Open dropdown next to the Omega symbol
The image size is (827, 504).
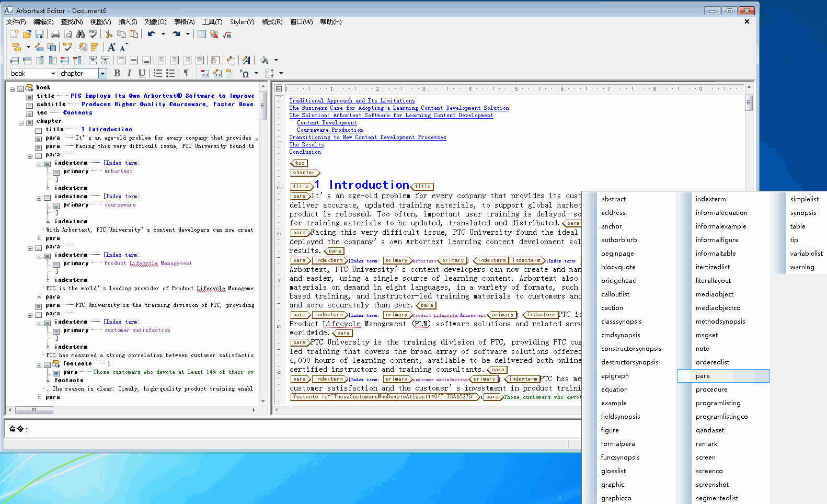(256, 73)
